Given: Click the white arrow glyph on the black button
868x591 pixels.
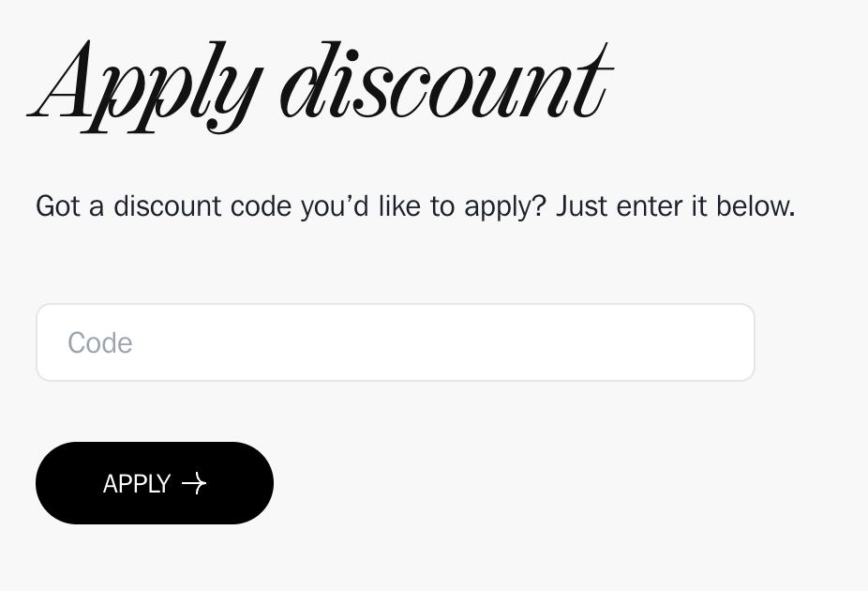Looking at the screenshot, I should click(x=194, y=483).
